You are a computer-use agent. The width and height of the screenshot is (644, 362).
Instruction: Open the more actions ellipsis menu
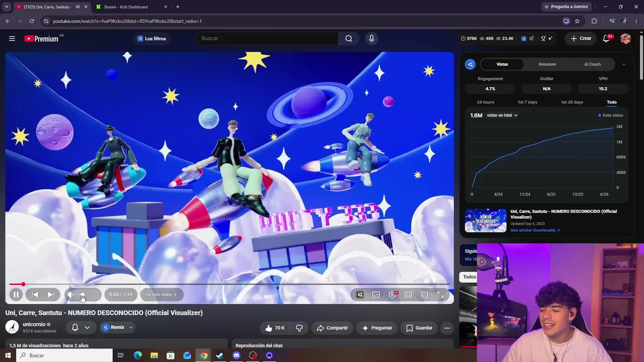click(x=447, y=328)
